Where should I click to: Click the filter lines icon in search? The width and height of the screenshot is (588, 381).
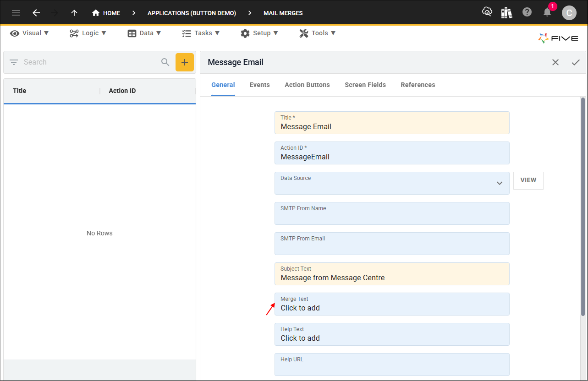[14, 62]
